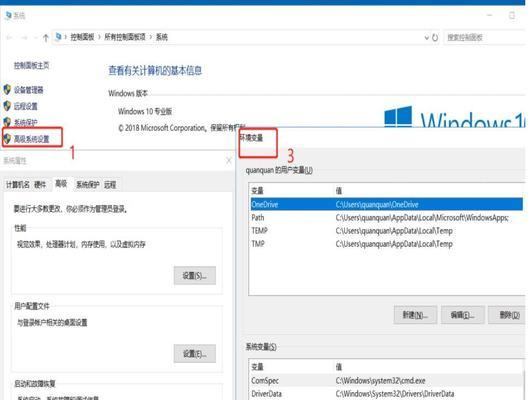
Task: Click the Control Panel search field
Action: pos(485,38)
